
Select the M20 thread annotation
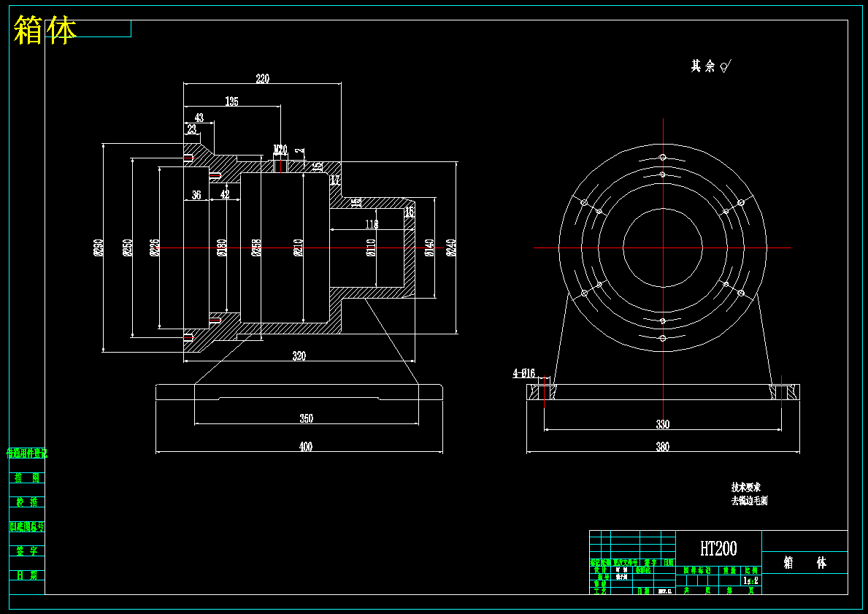click(x=280, y=150)
